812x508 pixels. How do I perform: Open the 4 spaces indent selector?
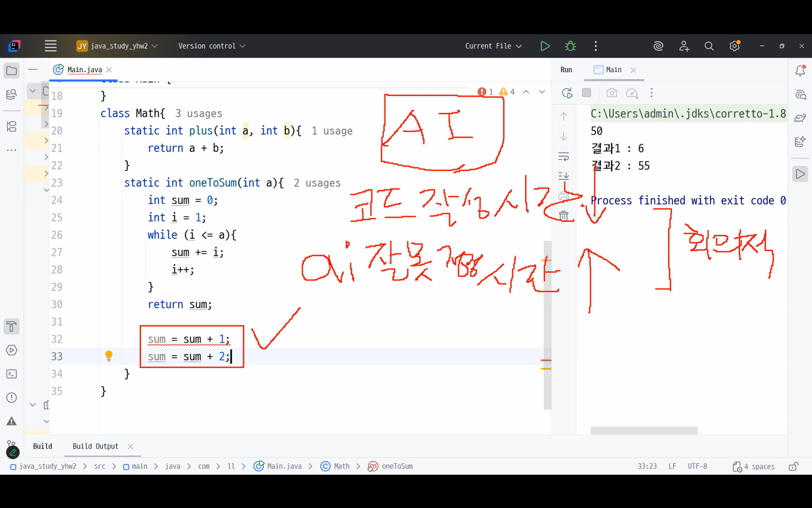754,466
